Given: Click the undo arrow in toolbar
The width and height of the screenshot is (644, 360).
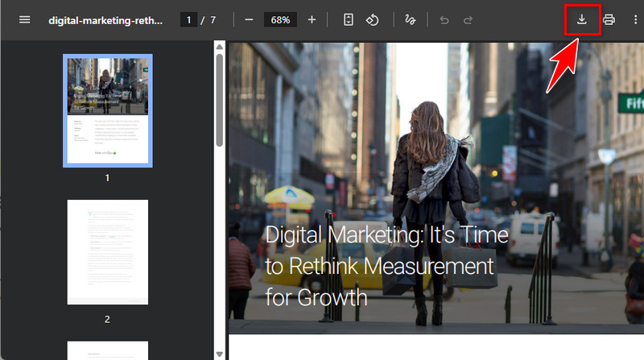Looking at the screenshot, I should pyautogui.click(x=444, y=19).
